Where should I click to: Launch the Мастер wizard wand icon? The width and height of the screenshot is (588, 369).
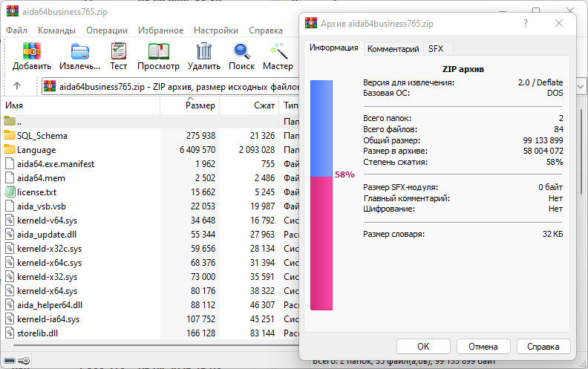coord(278,51)
